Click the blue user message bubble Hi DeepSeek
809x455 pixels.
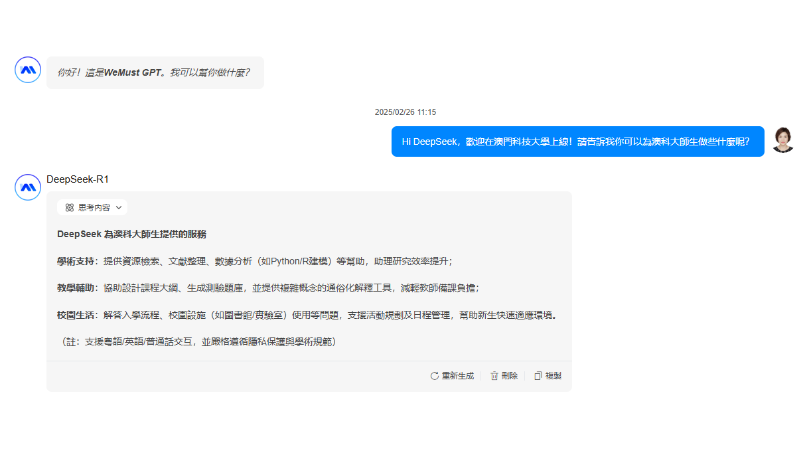[x=578, y=141]
